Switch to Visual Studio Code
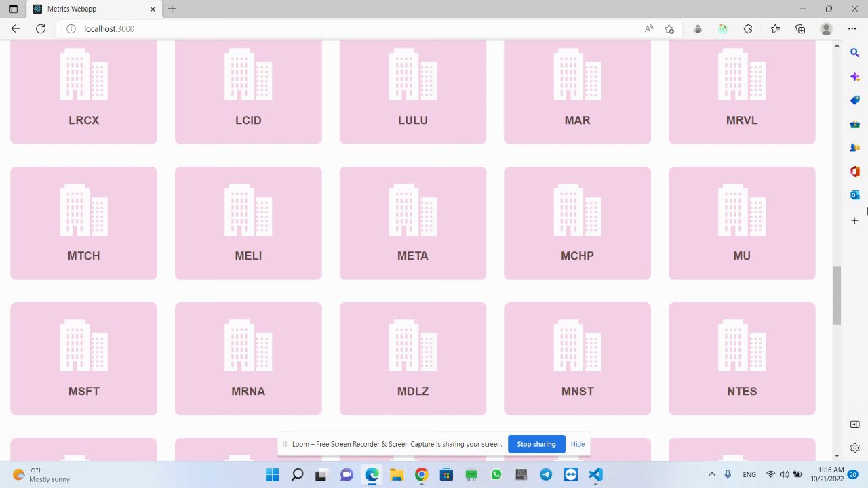 pyautogui.click(x=595, y=474)
